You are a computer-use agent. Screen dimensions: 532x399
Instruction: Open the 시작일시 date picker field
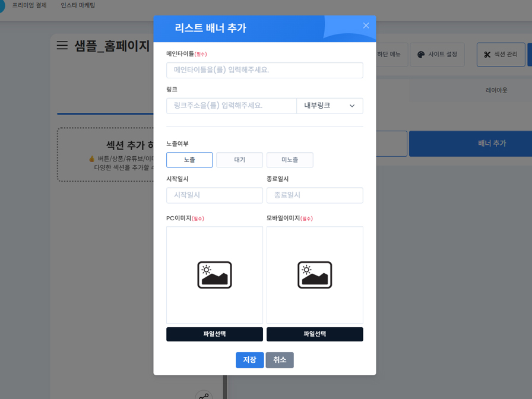pyautogui.click(x=214, y=195)
